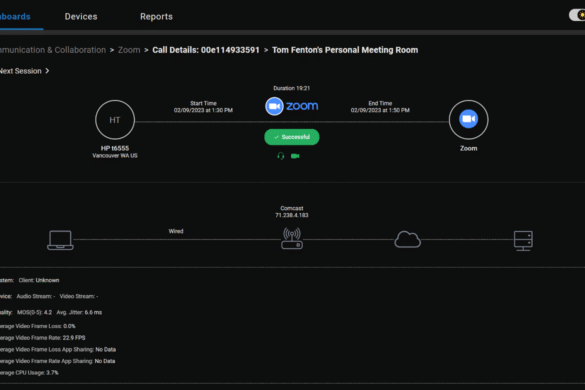Click Client: Unknown value

click(39, 280)
